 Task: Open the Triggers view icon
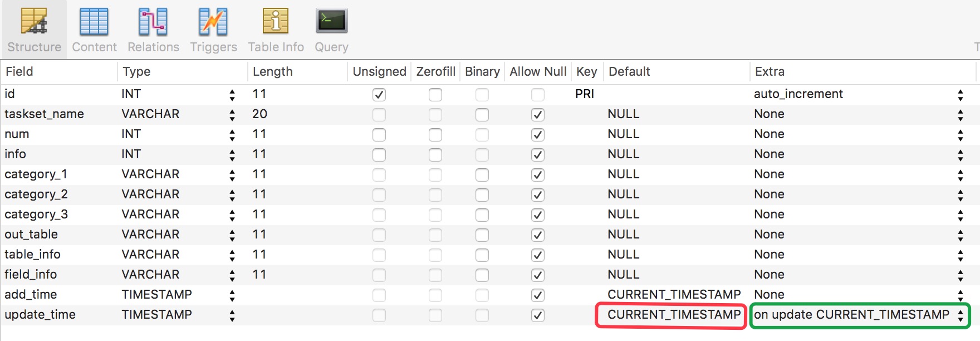tap(213, 22)
